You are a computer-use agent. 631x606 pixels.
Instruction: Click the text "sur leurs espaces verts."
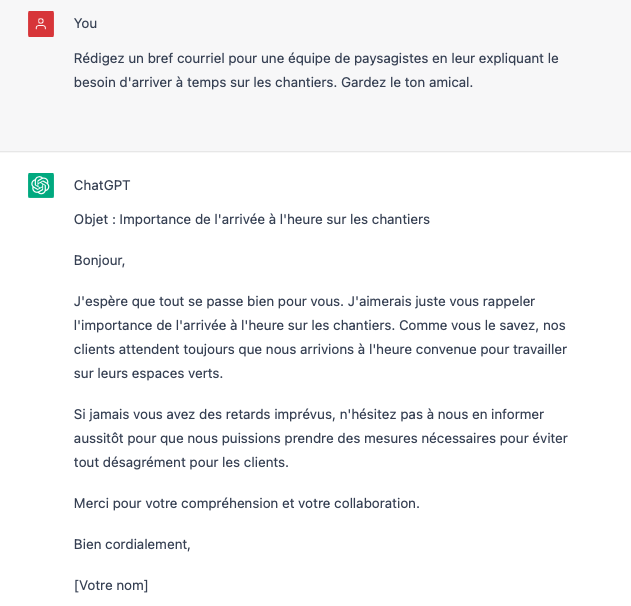tap(148, 373)
